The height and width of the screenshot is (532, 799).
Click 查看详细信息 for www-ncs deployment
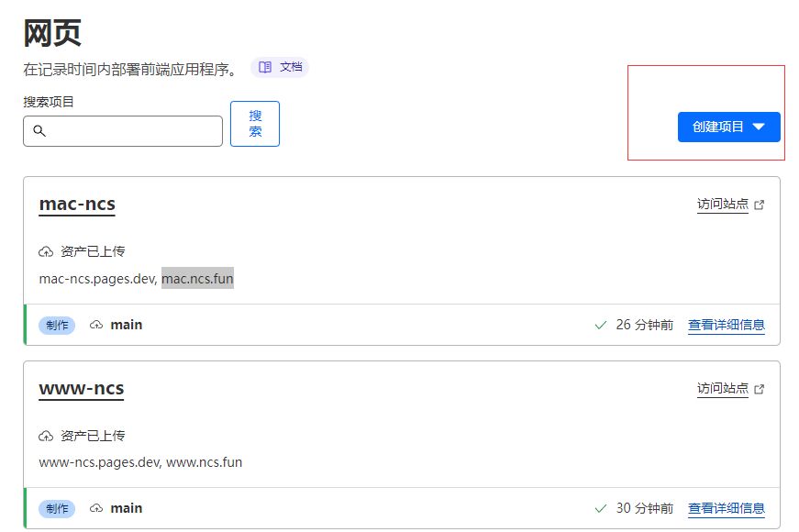pyautogui.click(x=726, y=508)
